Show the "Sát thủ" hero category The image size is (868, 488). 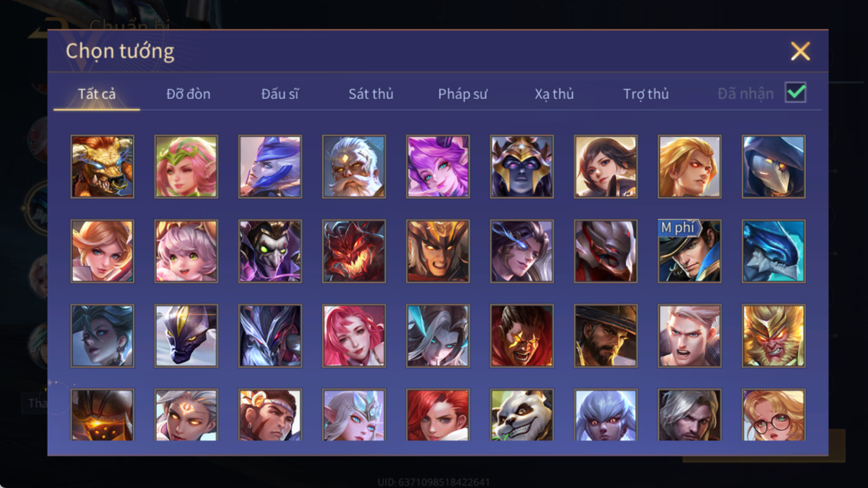(371, 95)
